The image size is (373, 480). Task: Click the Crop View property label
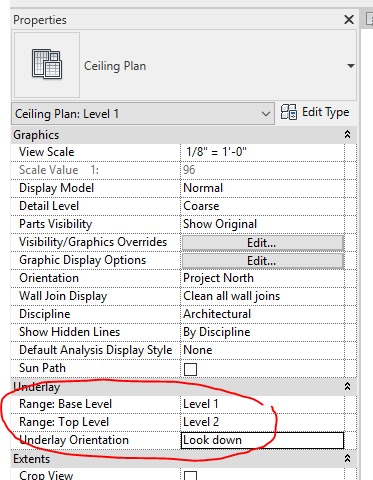(46, 475)
